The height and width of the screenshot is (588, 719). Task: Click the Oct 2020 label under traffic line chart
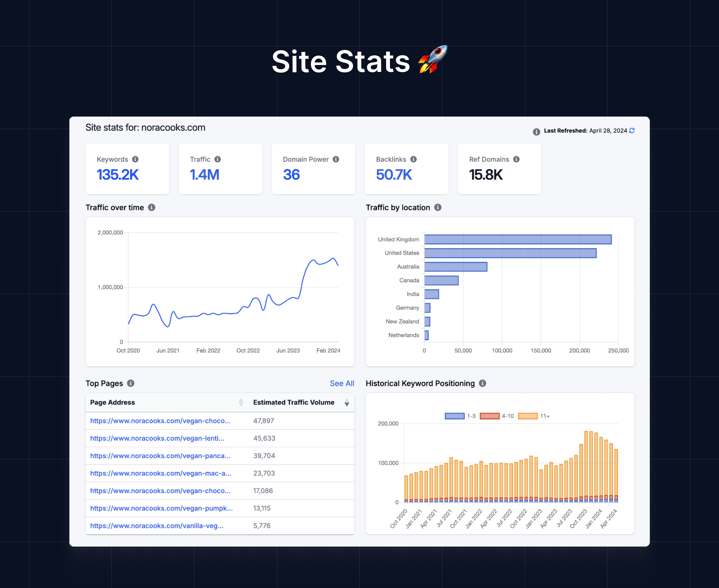128,351
